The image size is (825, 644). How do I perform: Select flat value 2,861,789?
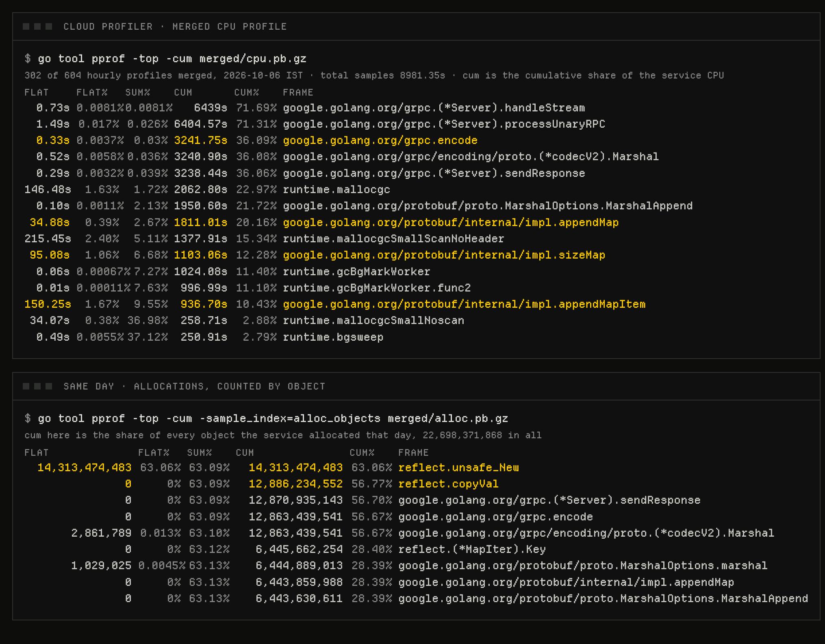pos(101,533)
